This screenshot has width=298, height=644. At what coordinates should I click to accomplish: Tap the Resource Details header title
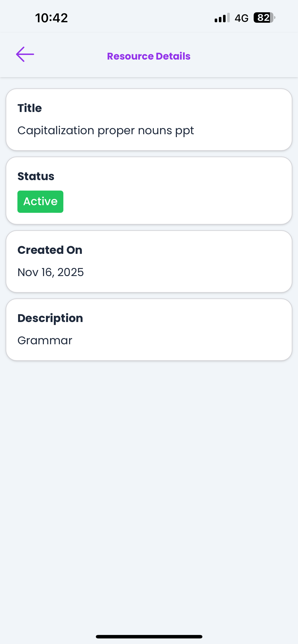(x=149, y=56)
